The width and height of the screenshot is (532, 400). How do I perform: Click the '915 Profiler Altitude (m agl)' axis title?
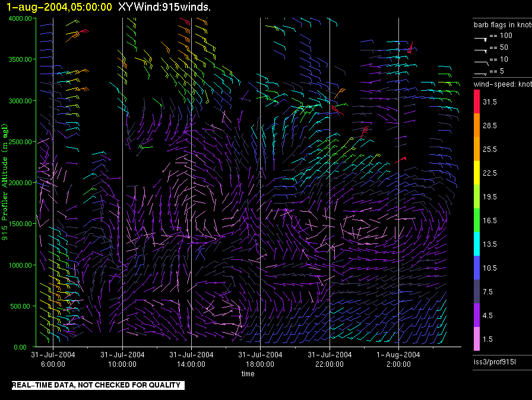[x=4, y=182]
